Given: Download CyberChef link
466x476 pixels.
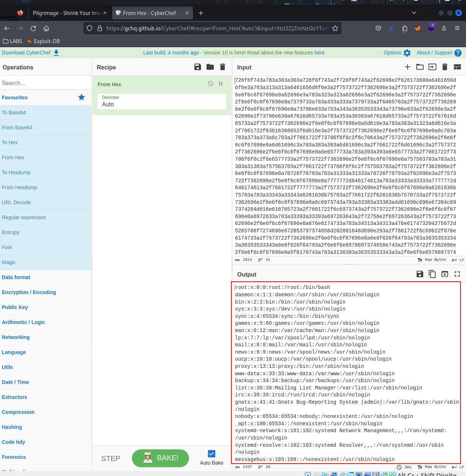Looking at the screenshot, I should click(x=30, y=53).
